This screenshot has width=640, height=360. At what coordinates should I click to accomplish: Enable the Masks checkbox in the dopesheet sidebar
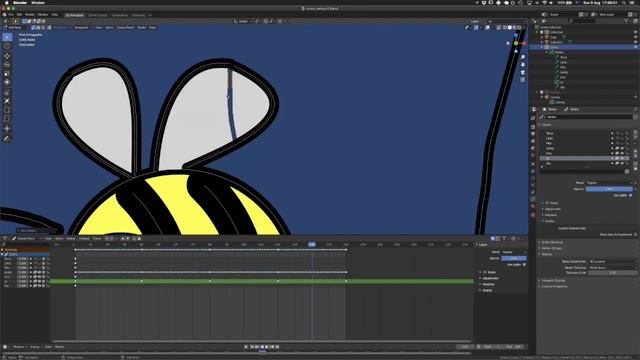[485, 272]
